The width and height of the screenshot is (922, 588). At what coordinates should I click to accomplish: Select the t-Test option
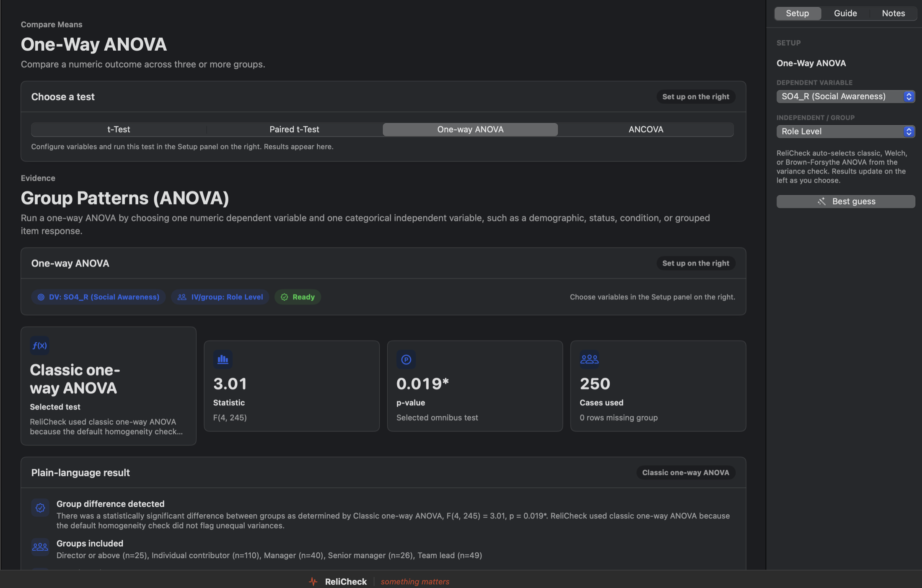coord(119,129)
